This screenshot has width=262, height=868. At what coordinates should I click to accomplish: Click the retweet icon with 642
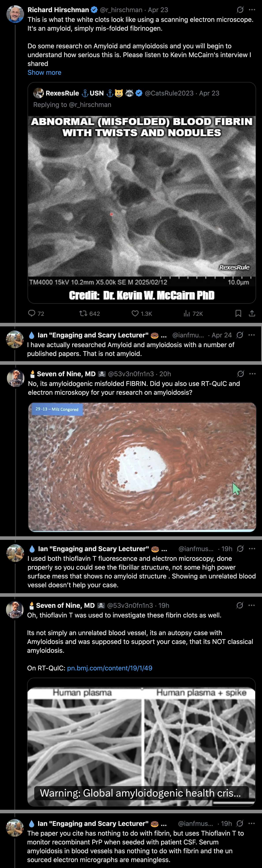(x=83, y=313)
